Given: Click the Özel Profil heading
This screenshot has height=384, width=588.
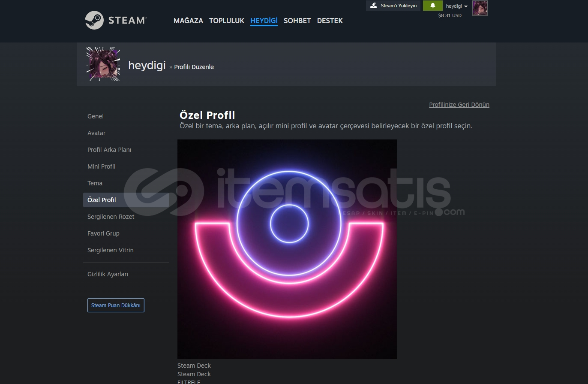Looking at the screenshot, I should [207, 115].
